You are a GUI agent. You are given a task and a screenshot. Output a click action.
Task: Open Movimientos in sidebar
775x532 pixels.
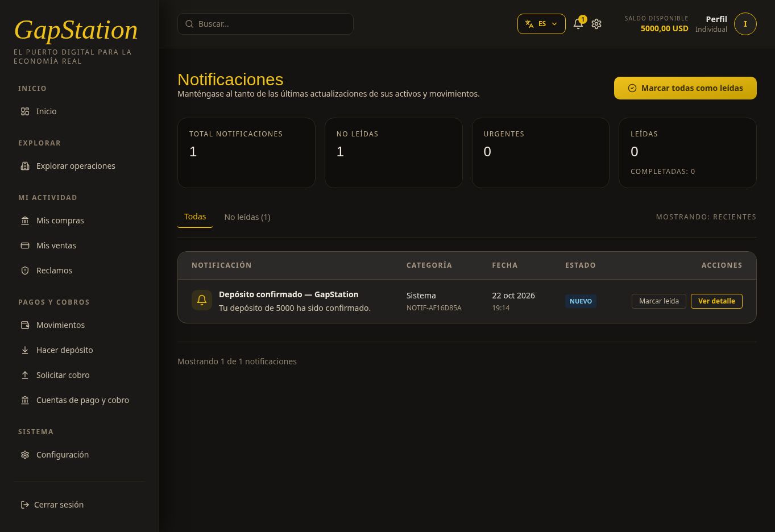point(60,325)
